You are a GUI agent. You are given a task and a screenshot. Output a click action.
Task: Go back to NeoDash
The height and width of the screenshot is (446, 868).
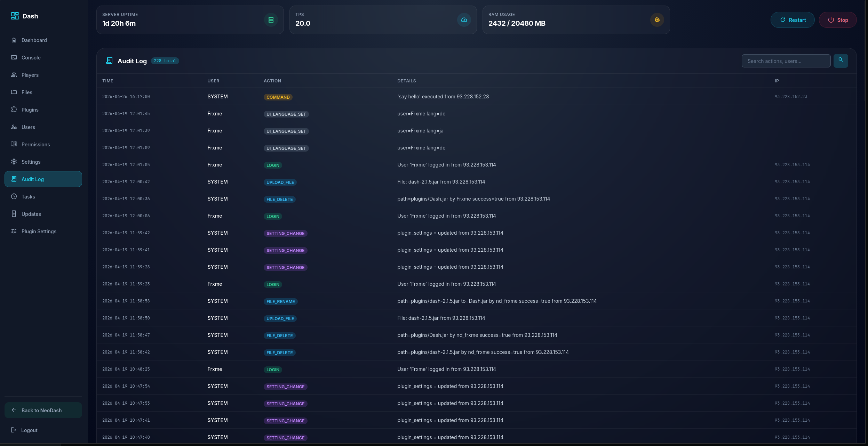43,410
